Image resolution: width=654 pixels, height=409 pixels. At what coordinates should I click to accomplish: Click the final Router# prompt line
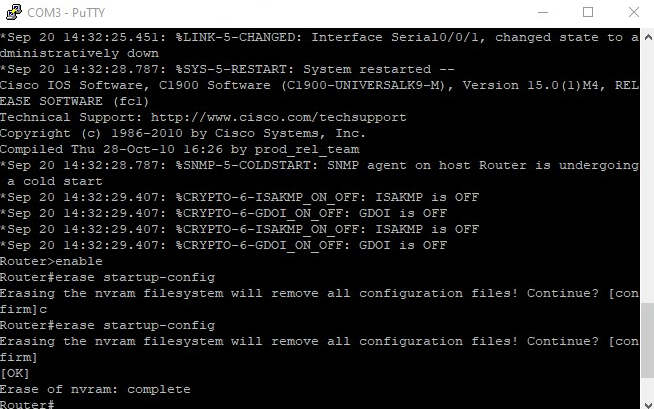tap(27, 405)
